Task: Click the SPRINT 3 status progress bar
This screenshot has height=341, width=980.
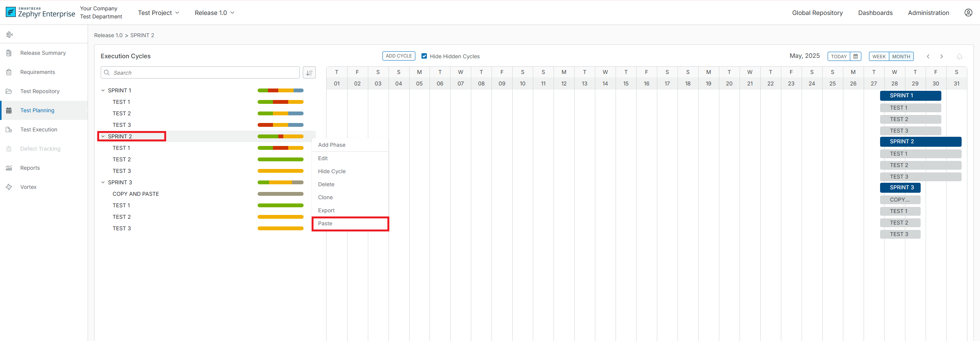Action: coord(280,182)
